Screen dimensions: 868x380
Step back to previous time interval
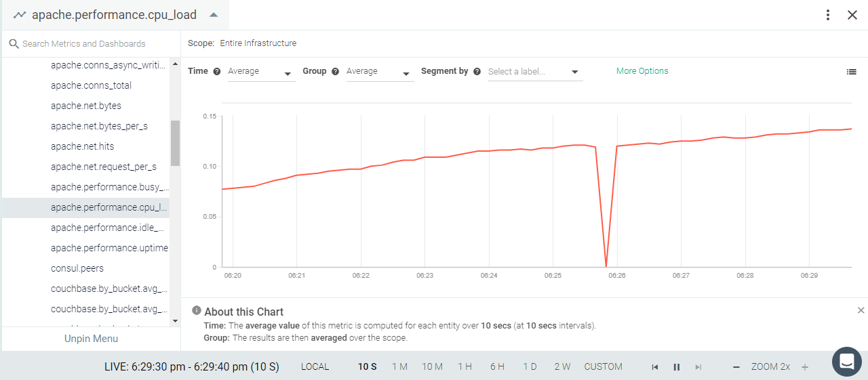[654, 367]
